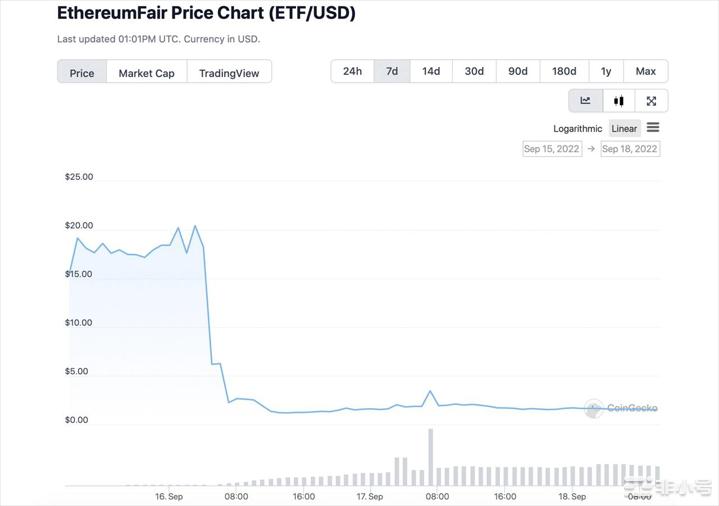Show the Max price range
Viewport: 719px width, 506px height.
646,71
